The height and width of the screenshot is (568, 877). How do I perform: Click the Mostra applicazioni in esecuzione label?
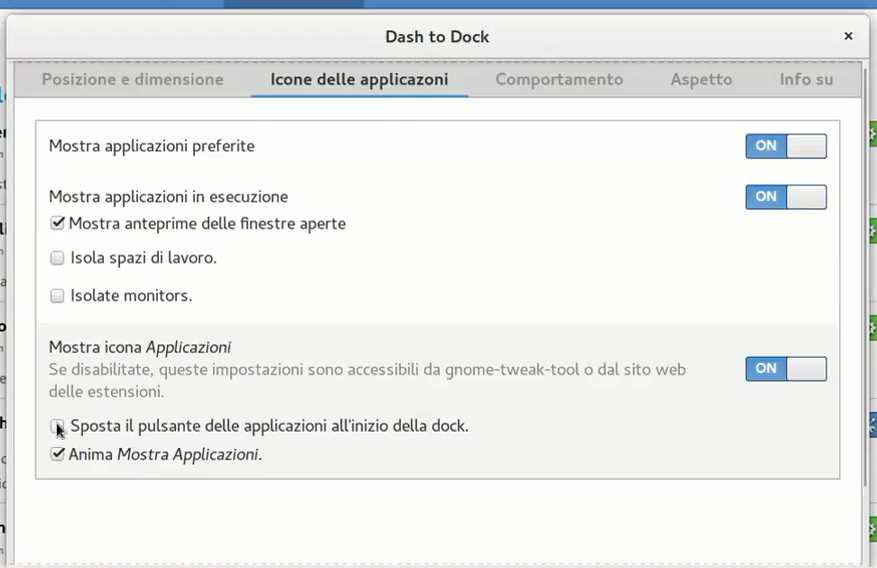coord(168,197)
